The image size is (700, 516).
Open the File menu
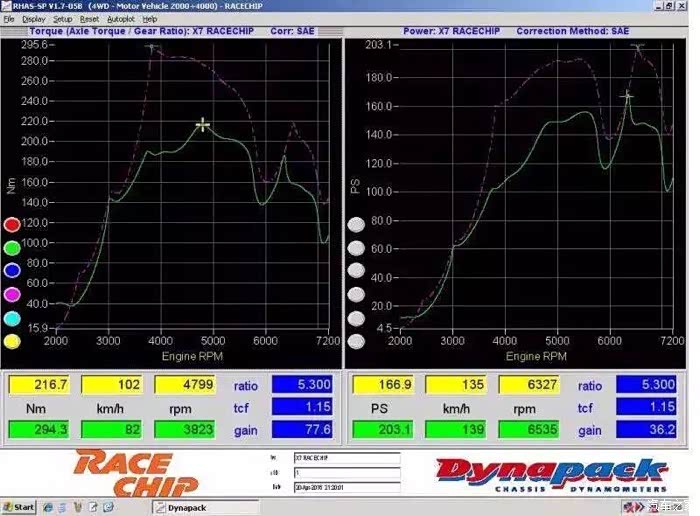click(9, 19)
